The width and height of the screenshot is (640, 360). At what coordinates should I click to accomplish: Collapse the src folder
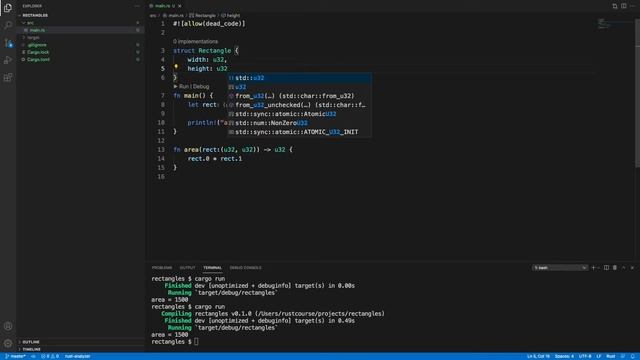[x=80, y=23]
